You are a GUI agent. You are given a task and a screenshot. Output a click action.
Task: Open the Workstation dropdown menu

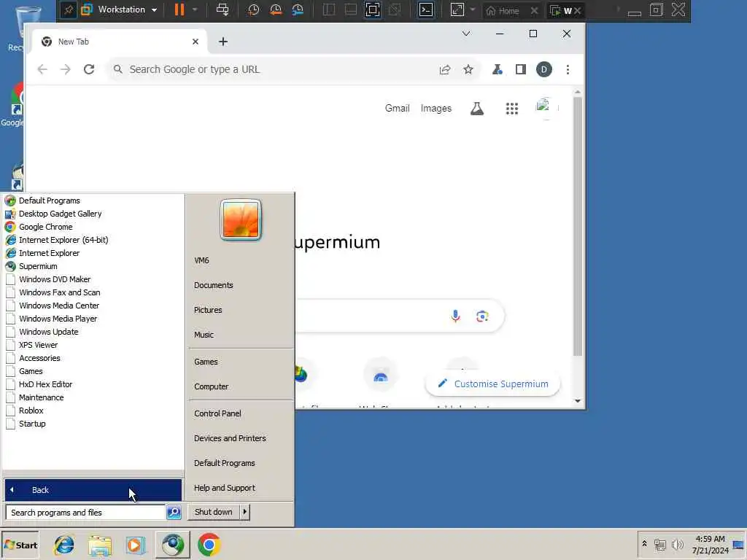click(x=127, y=9)
